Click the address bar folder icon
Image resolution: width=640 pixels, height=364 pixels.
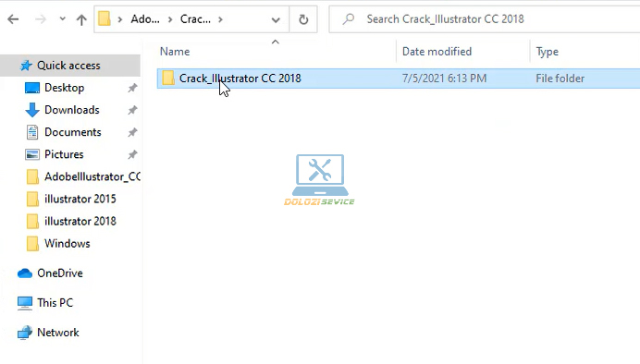click(105, 18)
